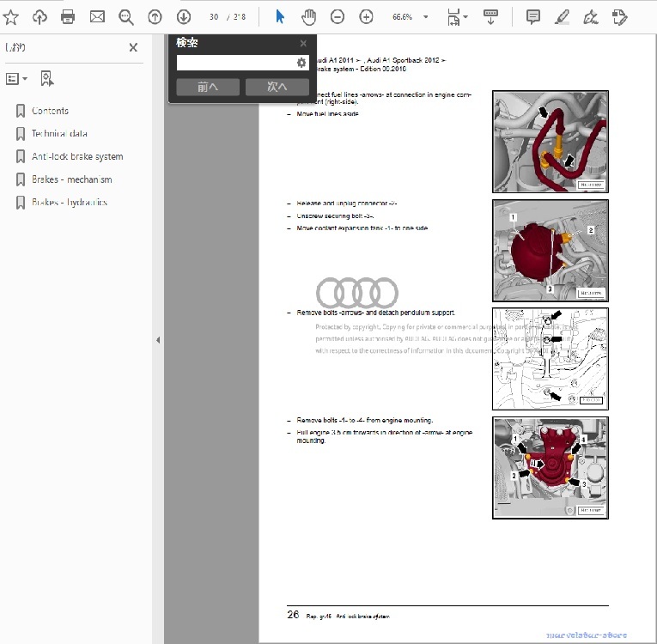Click the fuel lines diagram image
Image resolution: width=657 pixels, height=644 pixels.
pyautogui.click(x=551, y=142)
